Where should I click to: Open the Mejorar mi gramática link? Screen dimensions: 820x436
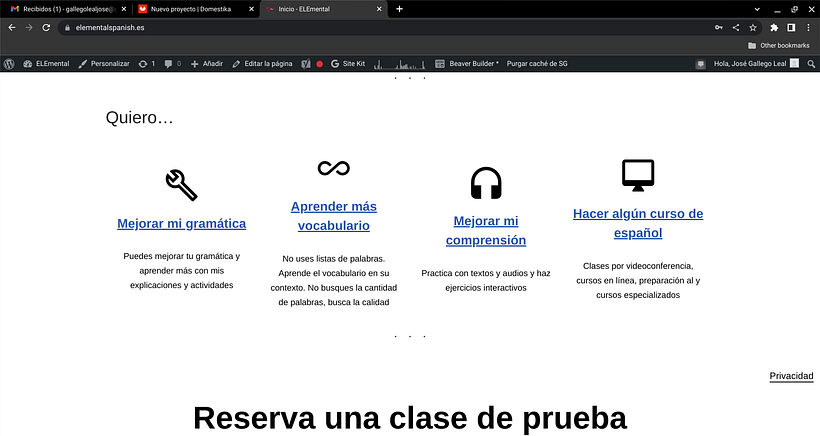pyautogui.click(x=181, y=224)
